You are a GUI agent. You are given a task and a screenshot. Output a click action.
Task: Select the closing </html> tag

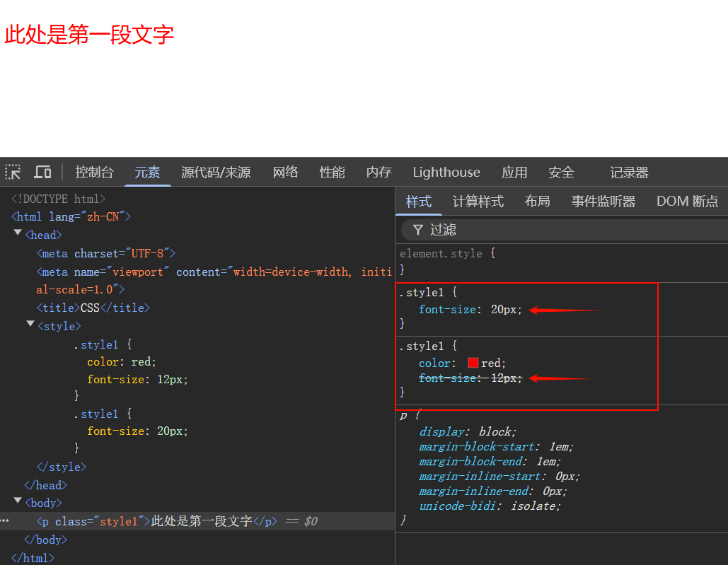pos(33,558)
